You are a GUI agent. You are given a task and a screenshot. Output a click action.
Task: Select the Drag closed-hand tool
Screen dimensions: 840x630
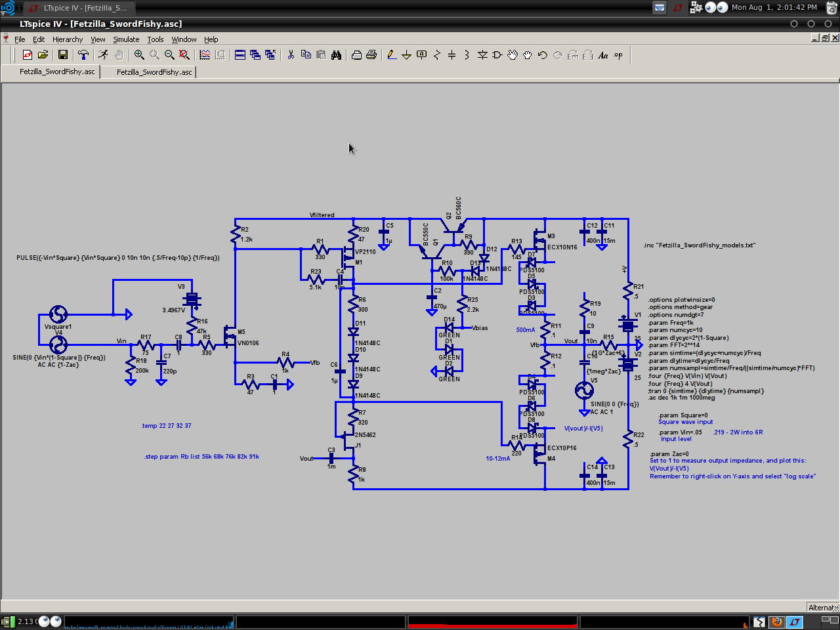pyautogui.click(x=528, y=55)
